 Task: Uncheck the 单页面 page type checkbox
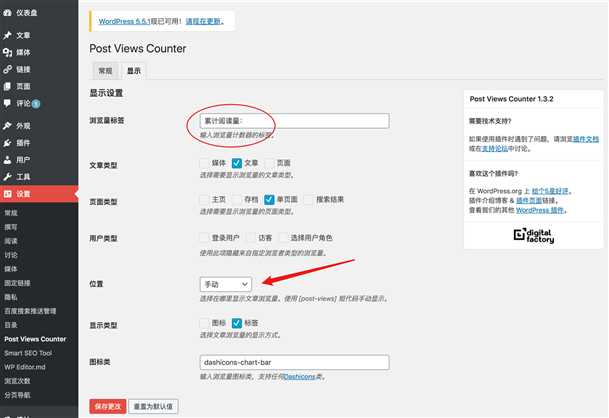click(269, 199)
